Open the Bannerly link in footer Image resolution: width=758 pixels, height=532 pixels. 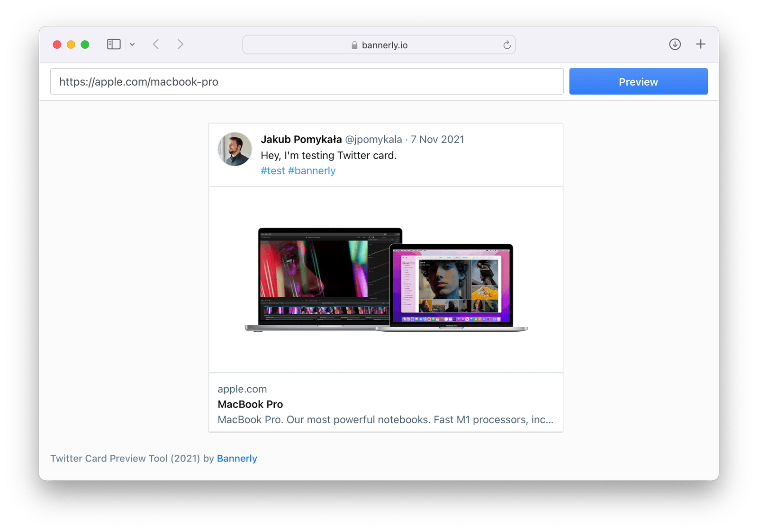click(237, 458)
